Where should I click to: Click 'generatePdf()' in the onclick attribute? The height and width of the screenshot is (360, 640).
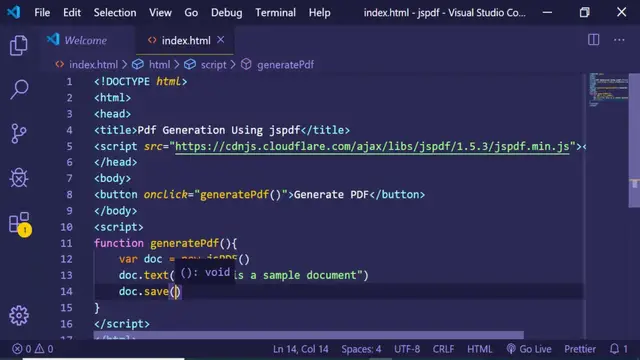coord(241,195)
